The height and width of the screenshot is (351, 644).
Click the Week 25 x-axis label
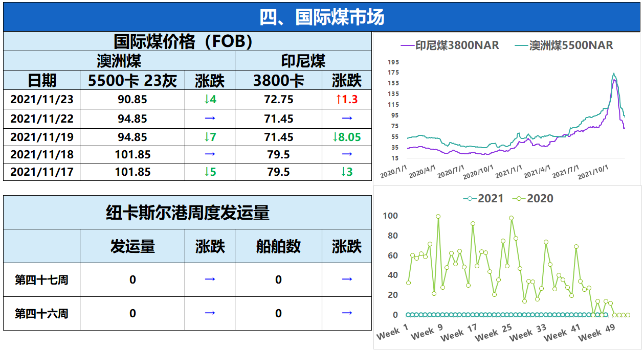point(493,332)
